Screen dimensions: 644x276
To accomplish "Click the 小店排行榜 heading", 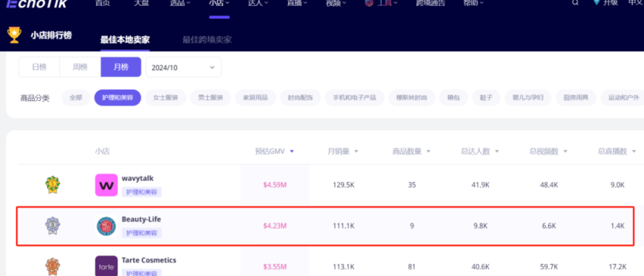I will pos(51,35).
